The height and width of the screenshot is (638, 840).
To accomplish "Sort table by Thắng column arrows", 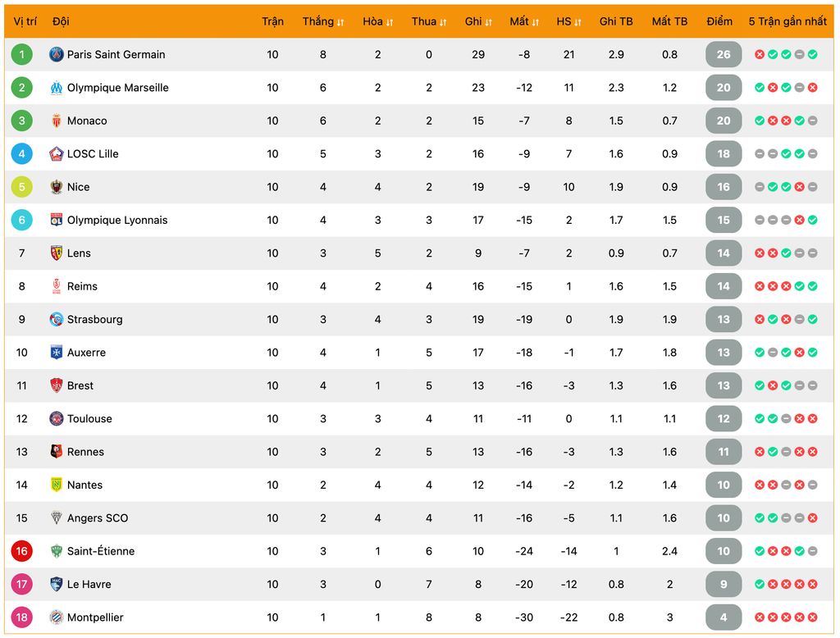I will coord(340,22).
